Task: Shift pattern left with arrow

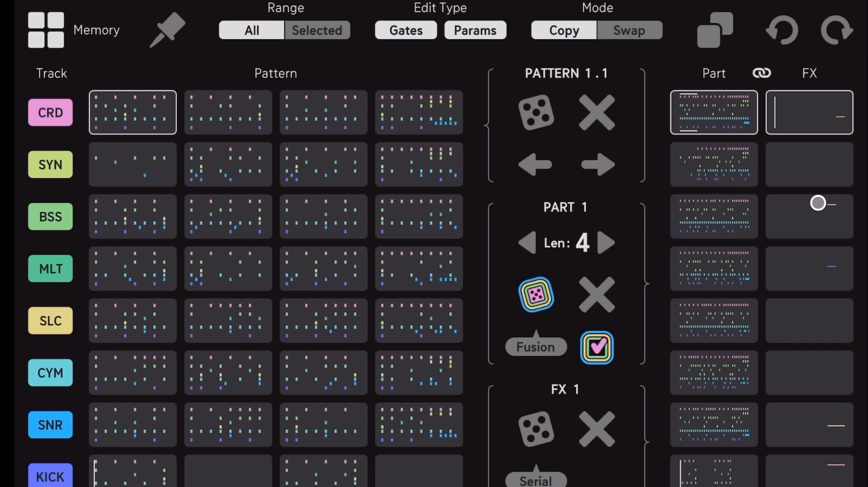Action: (x=535, y=164)
